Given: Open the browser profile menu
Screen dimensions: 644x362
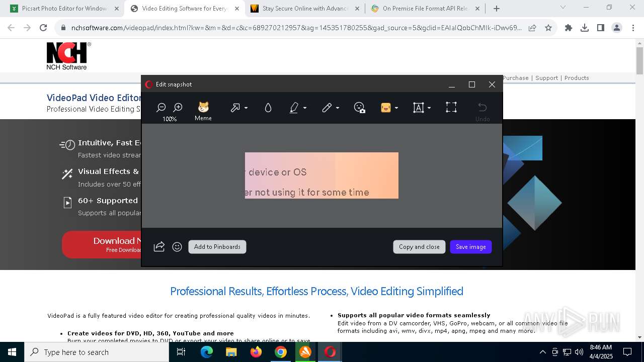Looking at the screenshot, I should 617,28.
